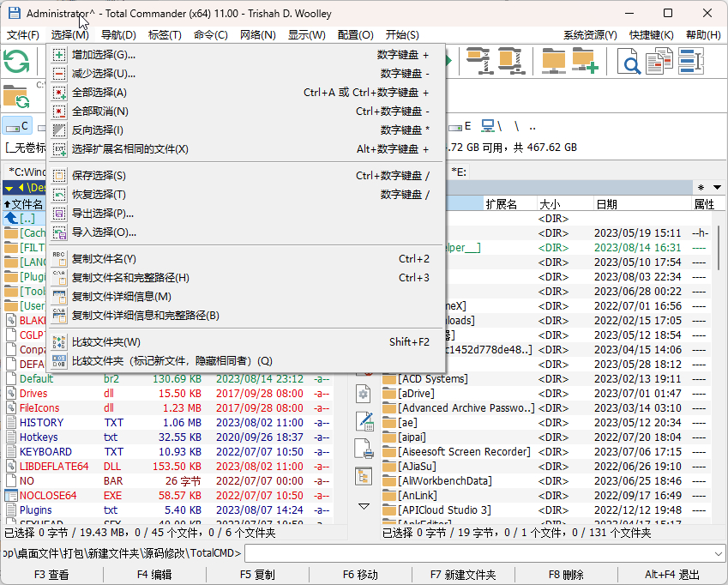
Task: Choose 导入选择(O)... menu entry
Action: (x=246, y=232)
